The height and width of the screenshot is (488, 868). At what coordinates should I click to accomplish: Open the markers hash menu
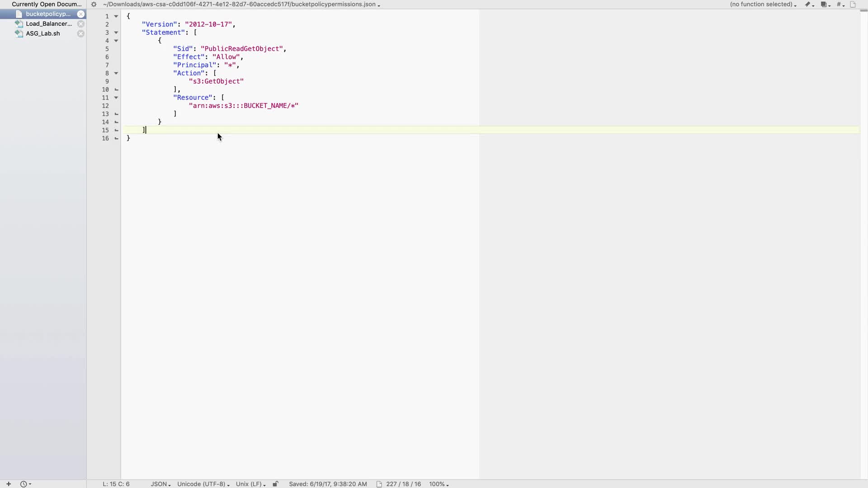[x=840, y=5]
